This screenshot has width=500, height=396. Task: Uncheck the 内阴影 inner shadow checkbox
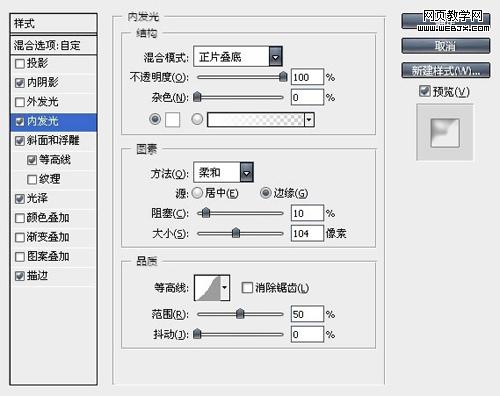click(20, 83)
